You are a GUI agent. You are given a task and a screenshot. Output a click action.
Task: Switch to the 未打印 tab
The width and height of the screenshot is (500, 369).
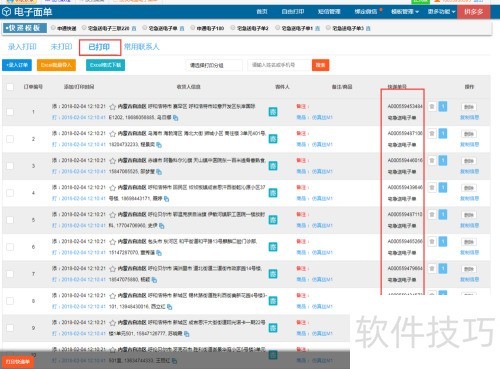[61, 47]
